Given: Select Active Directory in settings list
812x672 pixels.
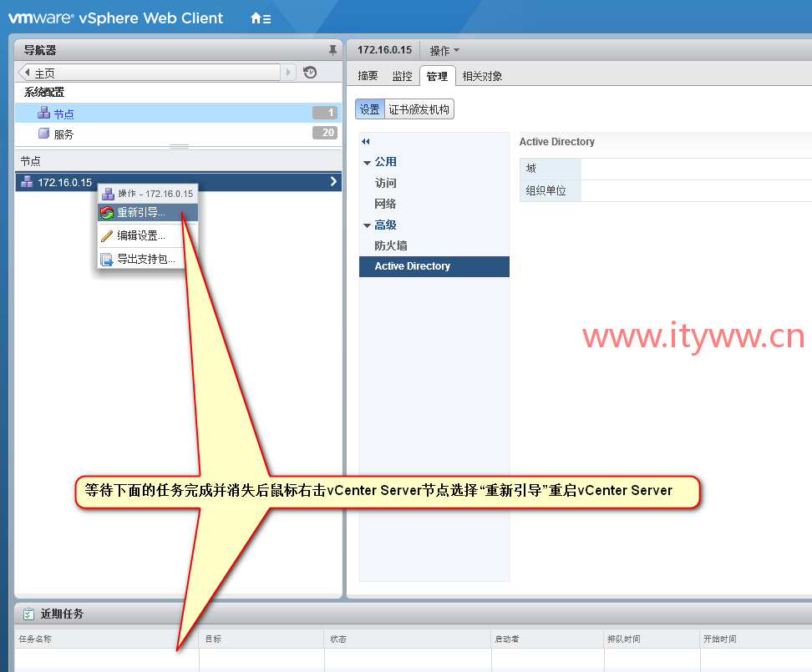Looking at the screenshot, I should tap(434, 266).
